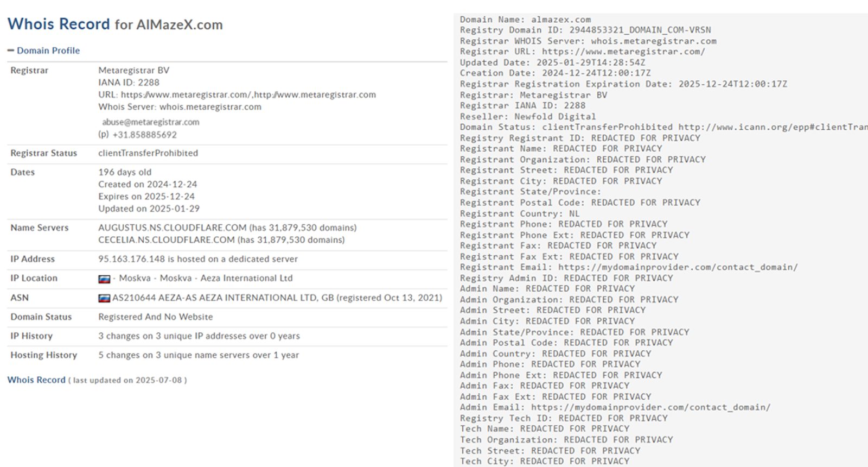868x467 pixels.
Task: Click the Registrar row label
Action: pos(29,70)
